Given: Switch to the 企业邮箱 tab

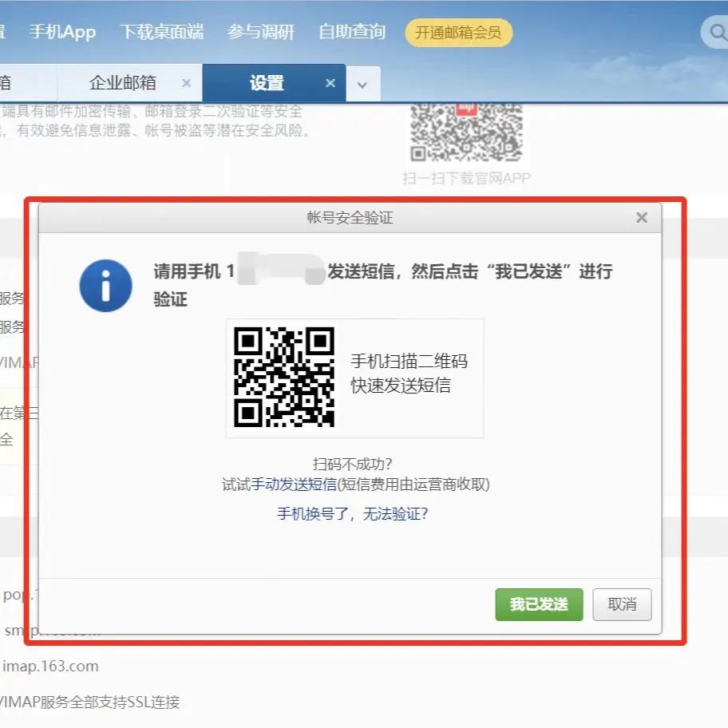Looking at the screenshot, I should (123, 83).
